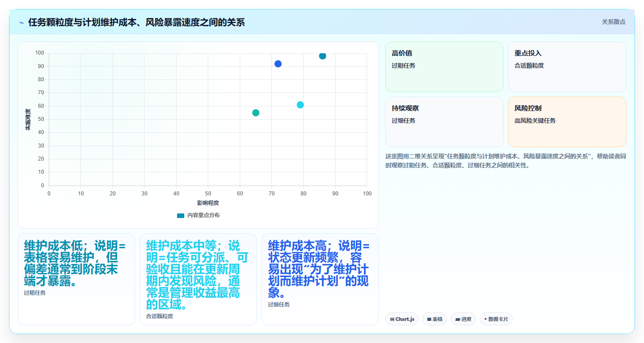
Task: Click the Chart.js chip
Action: pyautogui.click(x=402, y=319)
